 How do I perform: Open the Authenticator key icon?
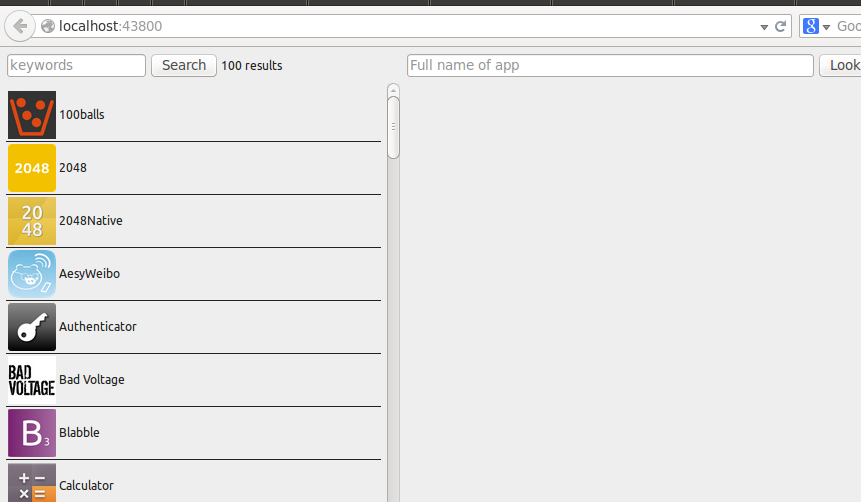tap(32, 327)
